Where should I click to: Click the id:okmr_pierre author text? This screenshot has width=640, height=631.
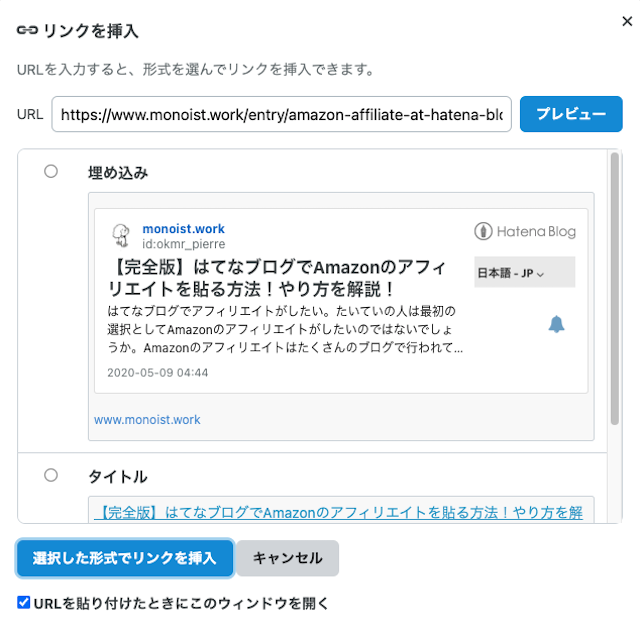[x=183, y=244]
